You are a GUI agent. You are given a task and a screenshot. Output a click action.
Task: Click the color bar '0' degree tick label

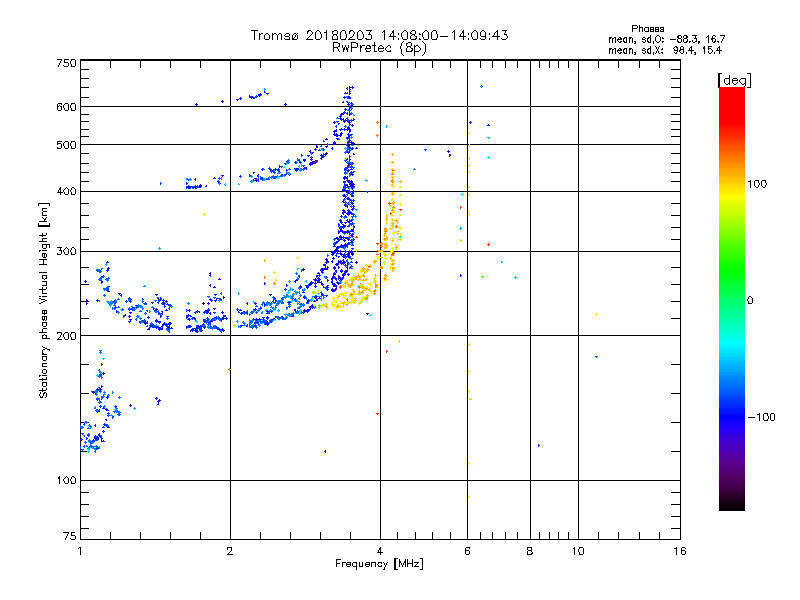pos(750,301)
